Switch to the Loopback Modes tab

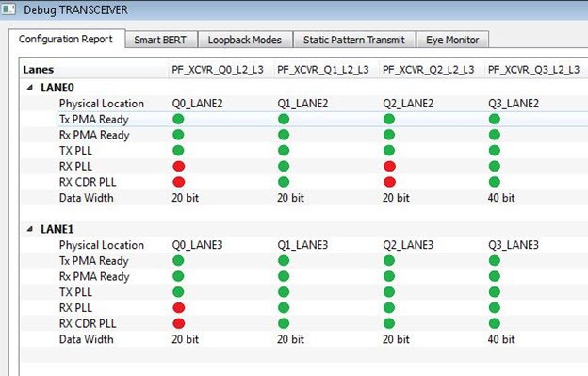coord(245,40)
